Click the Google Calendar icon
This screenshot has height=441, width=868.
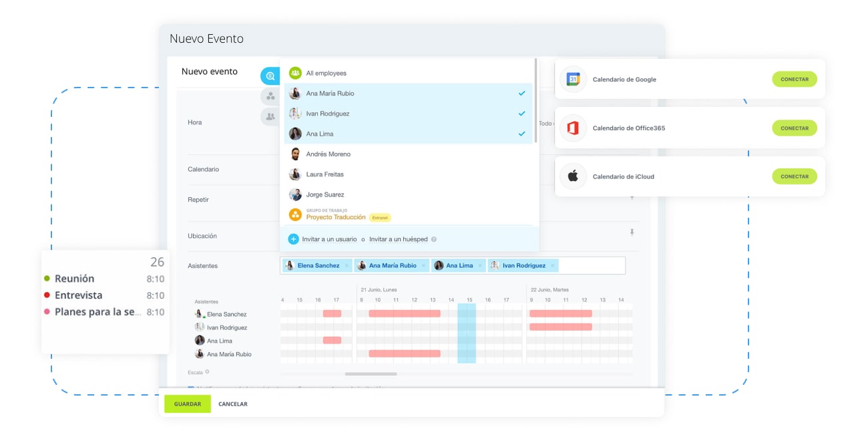click(573, 80)
